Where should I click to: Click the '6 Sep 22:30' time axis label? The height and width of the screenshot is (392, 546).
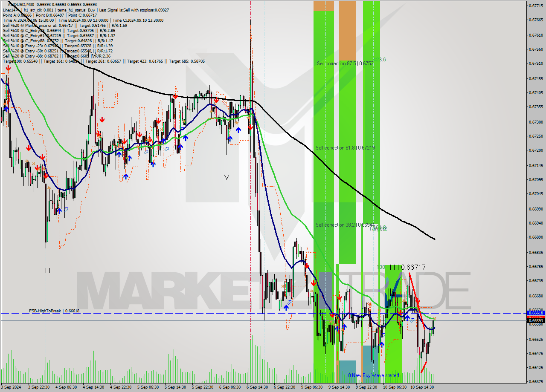coord(285,388)
